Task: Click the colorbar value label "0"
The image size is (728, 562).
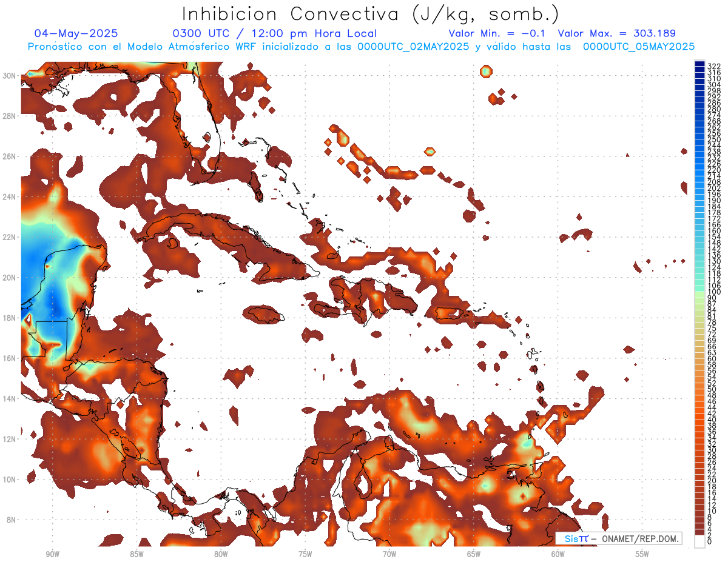Action: [x=710, y=541]
